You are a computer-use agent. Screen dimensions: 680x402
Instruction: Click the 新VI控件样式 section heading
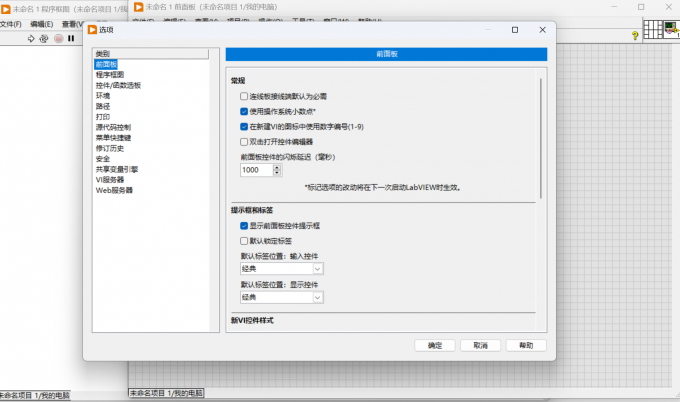coord(252,320)
